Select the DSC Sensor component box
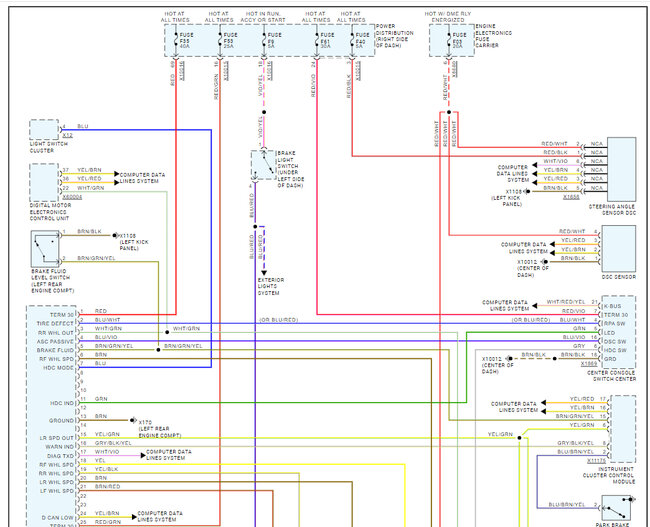650x527 pixels. pos(618,249)
